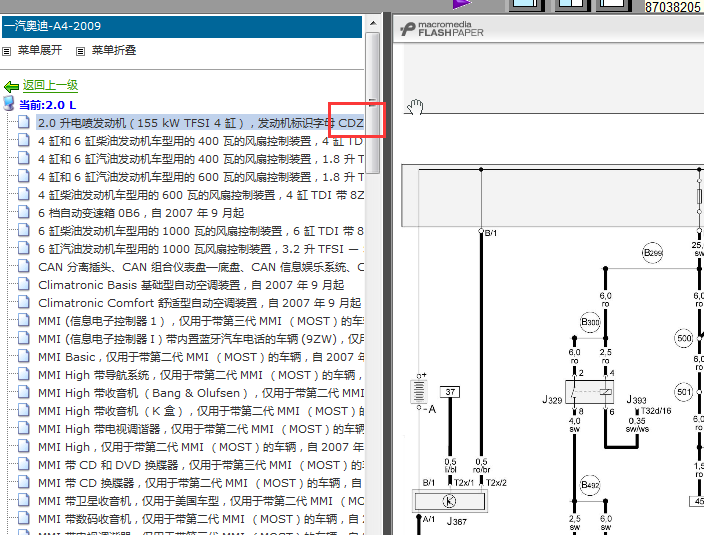Open 2.0 升电喷发动机 155 kW TFSI entry
This screenshot has width=704, height=535.
(x=201, y=123)
